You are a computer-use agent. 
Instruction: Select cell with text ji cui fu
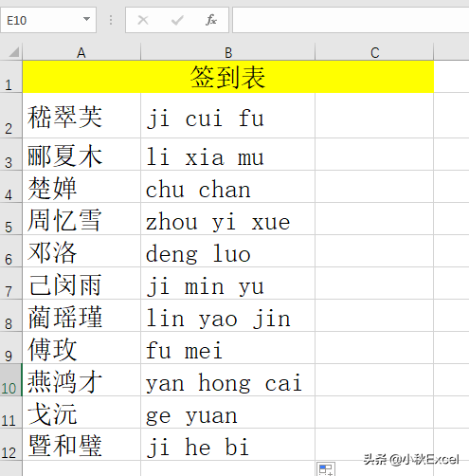[x=228, y=116]
